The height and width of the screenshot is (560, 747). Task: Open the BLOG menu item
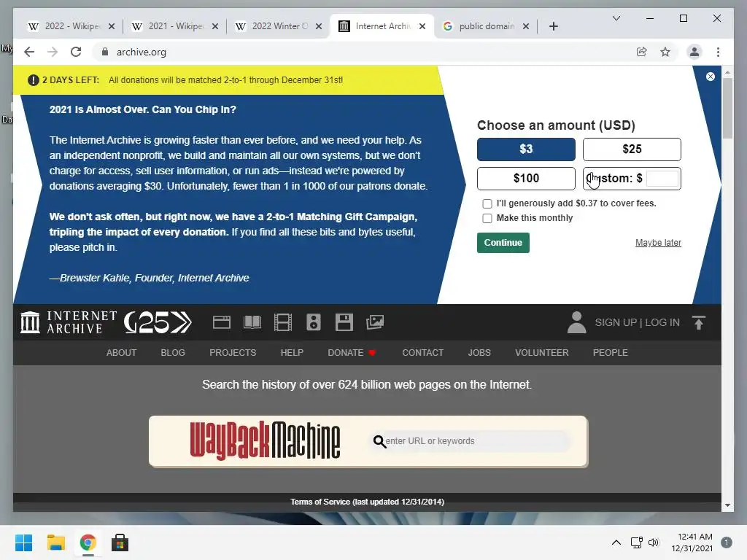pyautogui.click(x=173, y=353)
